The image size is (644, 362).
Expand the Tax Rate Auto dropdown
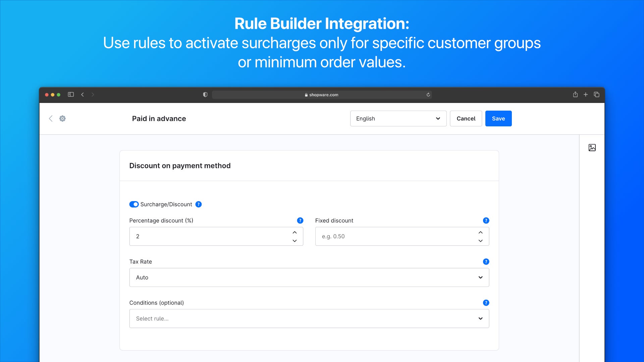point(309,278)
